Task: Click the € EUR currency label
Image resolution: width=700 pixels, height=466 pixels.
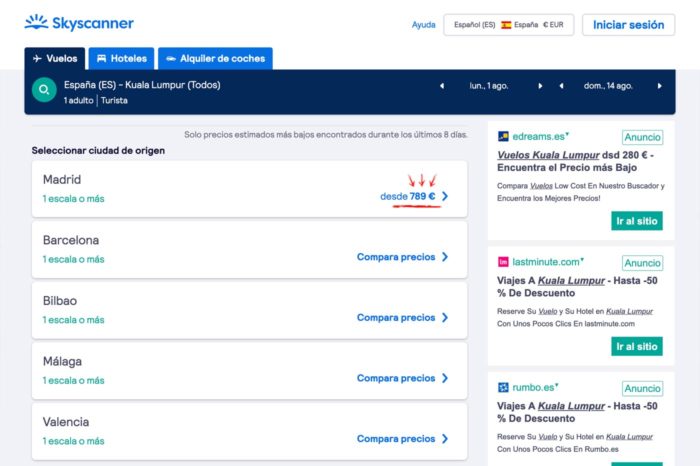Action: tap(553, 25)
